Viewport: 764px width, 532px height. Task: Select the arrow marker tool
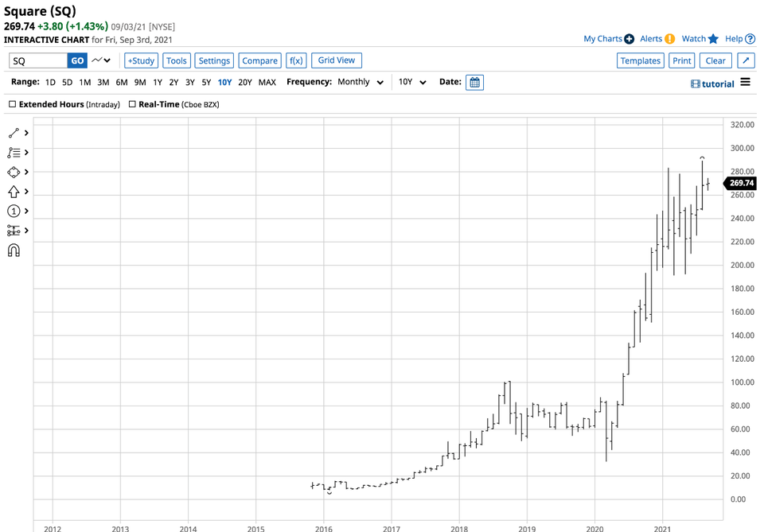coord(14,192)
